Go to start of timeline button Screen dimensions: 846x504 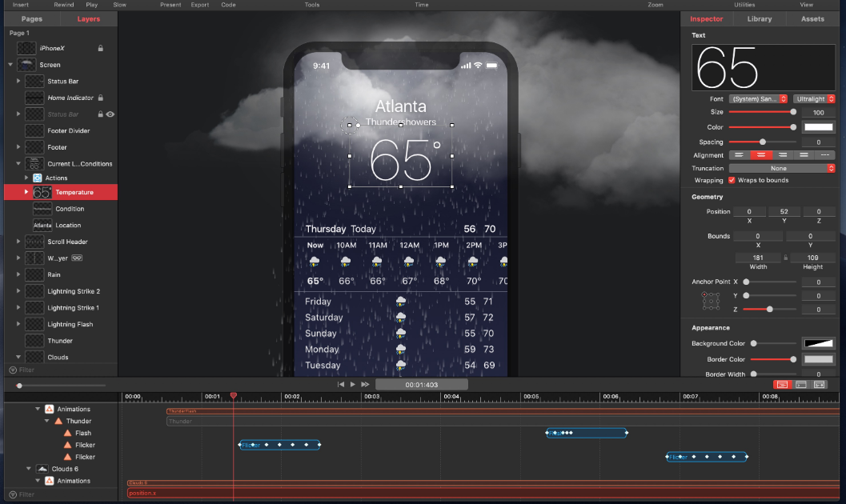[x=340, y=384]
